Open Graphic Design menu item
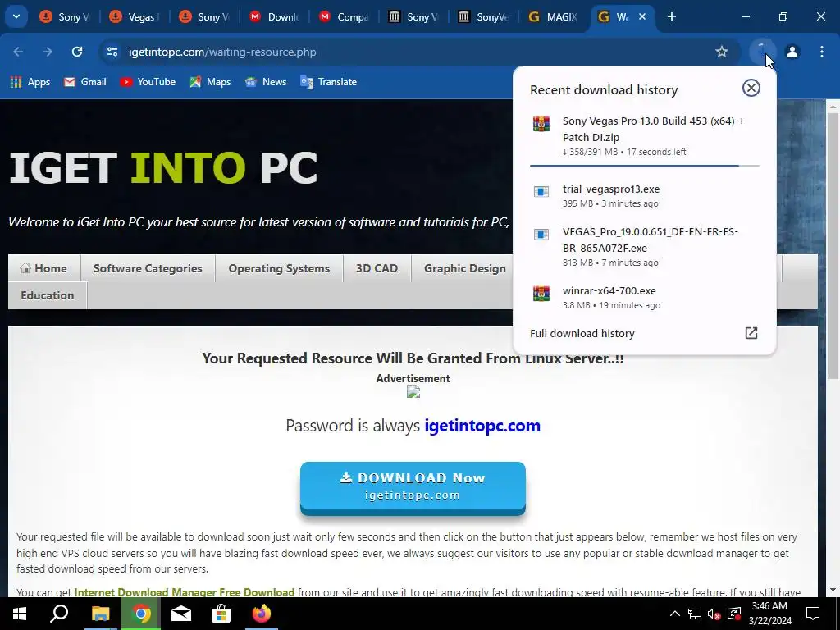This screenshot has height=630, width=840. [x=464, y=268]
